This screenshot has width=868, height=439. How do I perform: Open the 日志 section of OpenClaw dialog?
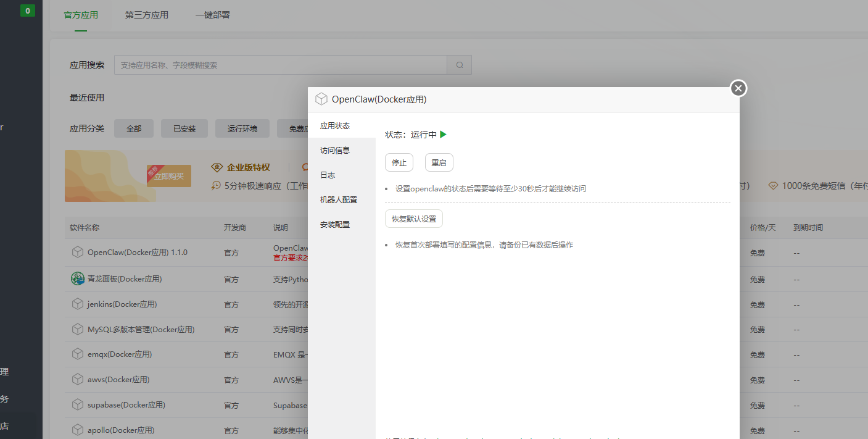pyautogui.click(x=328, y=175)
